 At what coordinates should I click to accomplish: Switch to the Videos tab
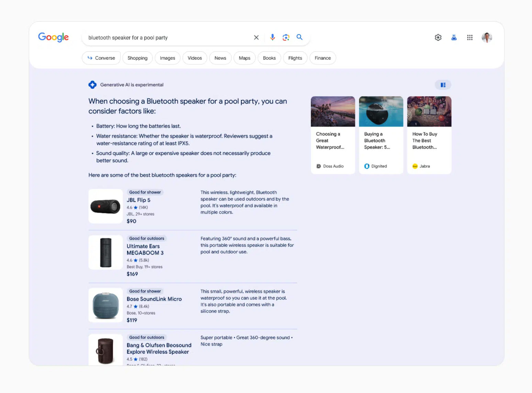[x=195, y=58]
